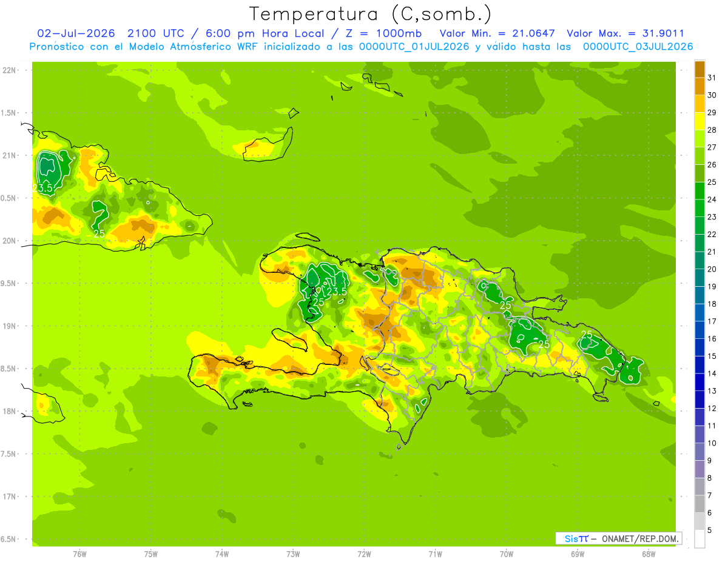Click the "15" color scale label

click(712, 356)
